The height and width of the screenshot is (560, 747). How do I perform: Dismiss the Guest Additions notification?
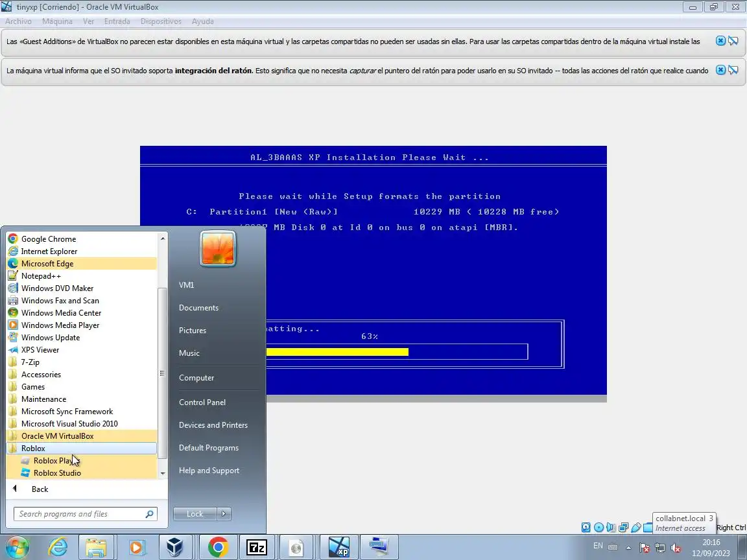coord(720,41)
